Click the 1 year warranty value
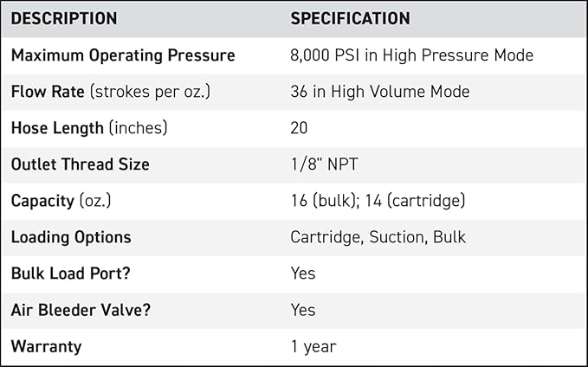This screenshot has height=367, width=588. pos(313,346)
